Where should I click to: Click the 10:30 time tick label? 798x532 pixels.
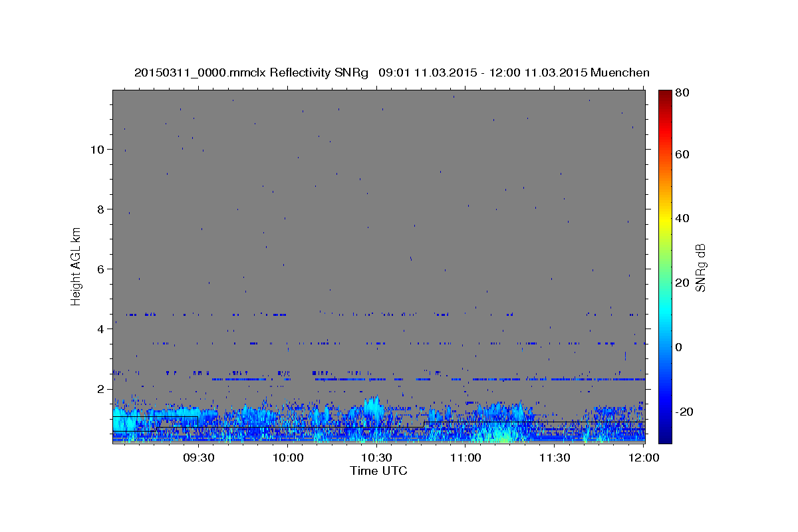(x=376, y=459)
